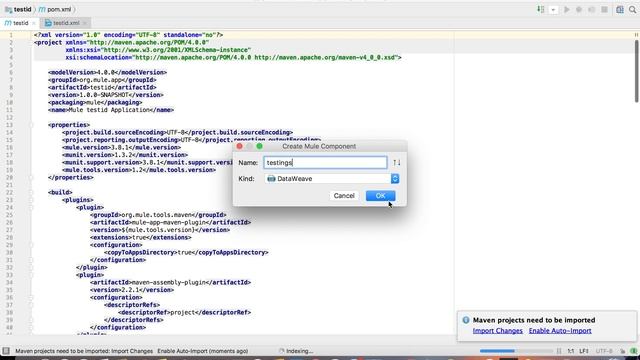Click the DataWeave icon in Kind field
This screenshot has height=360, width=640.
pyautogui.click(x=271, y=178)
